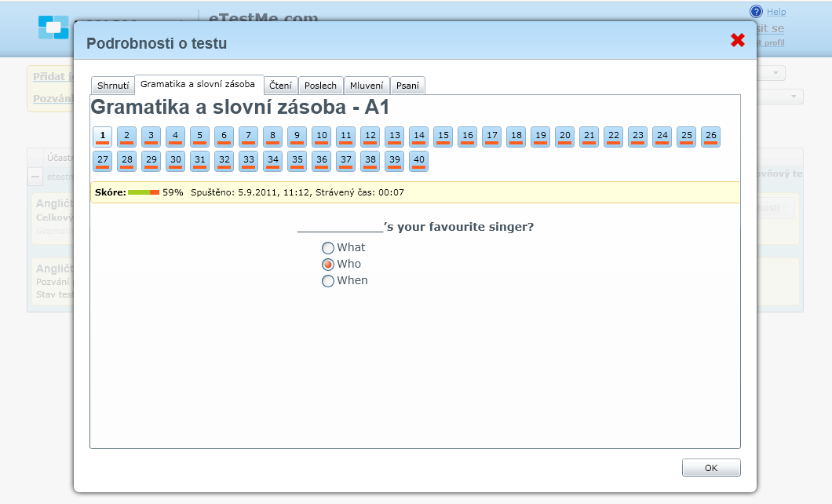
Task: Click the eTestMe logo icon in the header
Action: [x=53, y=27]
